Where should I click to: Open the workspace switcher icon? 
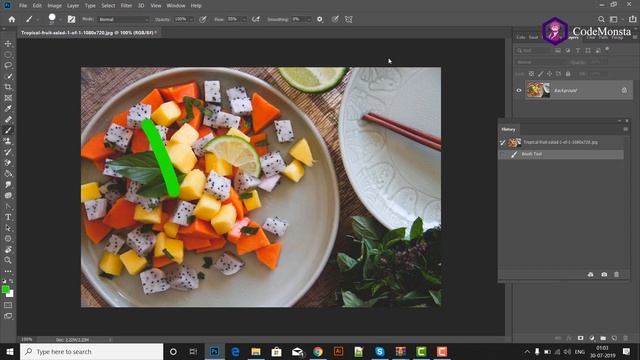click(x=613, y=19)
